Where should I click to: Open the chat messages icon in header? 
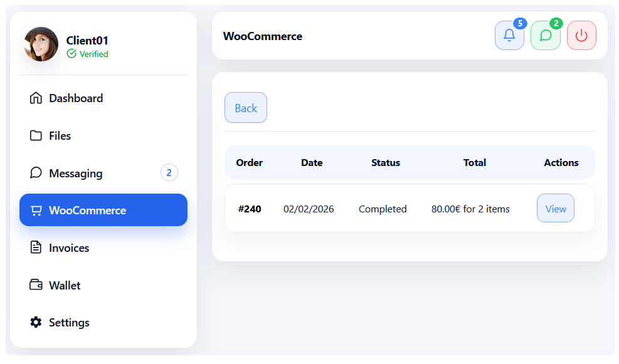click(x=545, y=36)
